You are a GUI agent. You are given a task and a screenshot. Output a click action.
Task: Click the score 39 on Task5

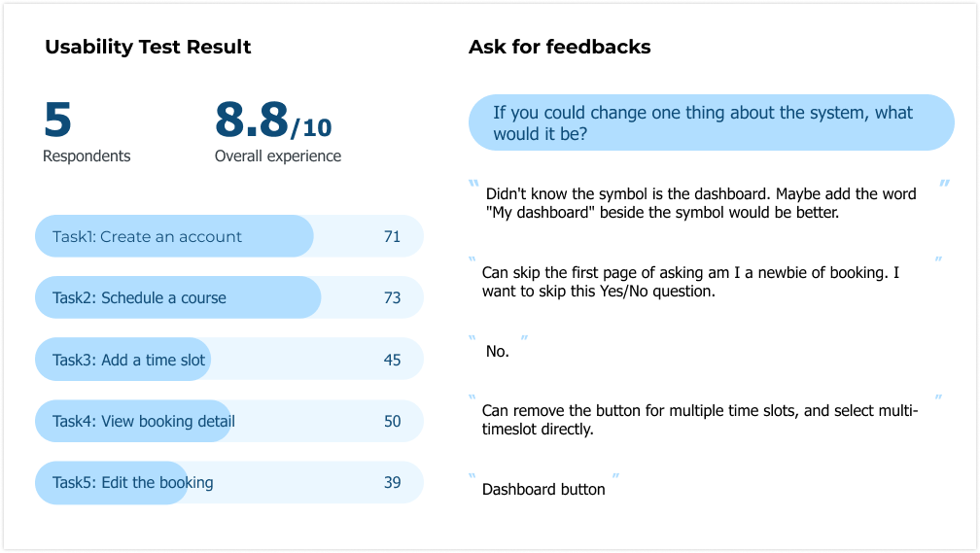(x=392, y=482)
